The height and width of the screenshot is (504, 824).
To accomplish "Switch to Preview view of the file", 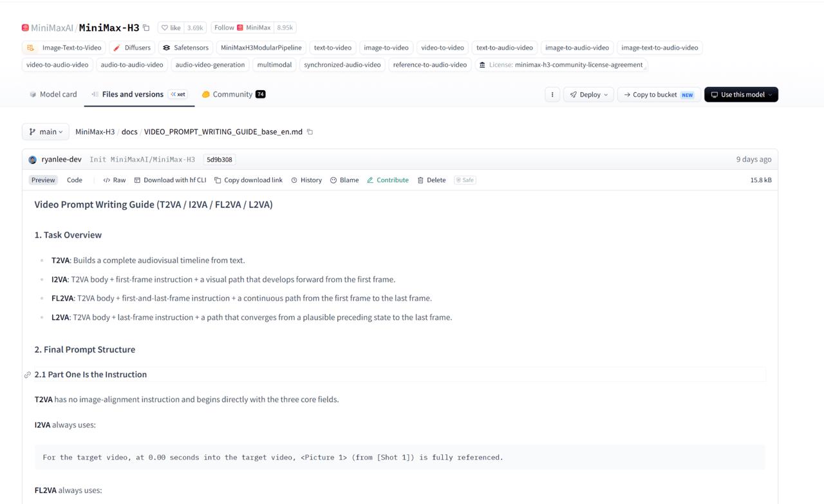I will pos(43,180).
